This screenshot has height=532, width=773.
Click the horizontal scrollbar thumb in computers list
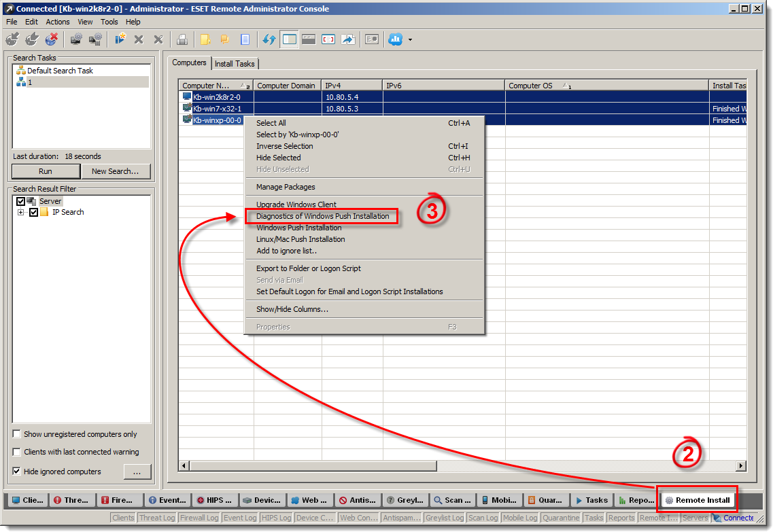tap(313, 465)
